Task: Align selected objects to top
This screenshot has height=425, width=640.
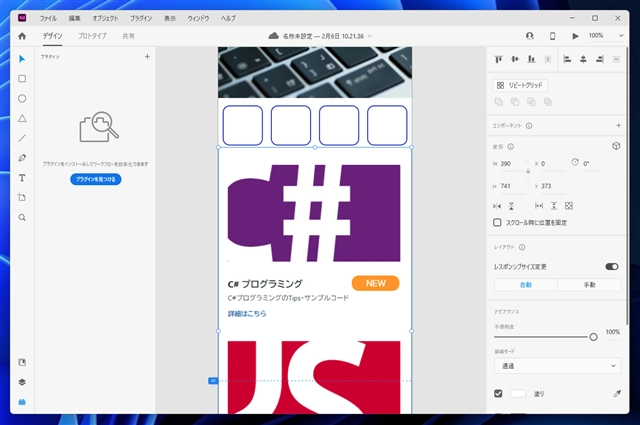Action: (498, 59)
